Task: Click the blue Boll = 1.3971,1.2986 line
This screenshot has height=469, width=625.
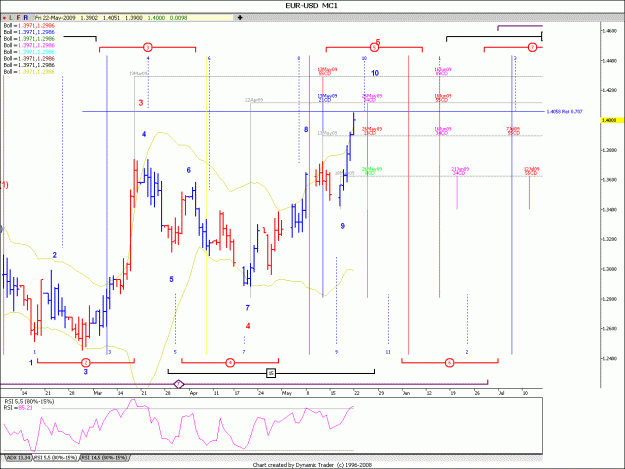Action: (x=29, y=32)
